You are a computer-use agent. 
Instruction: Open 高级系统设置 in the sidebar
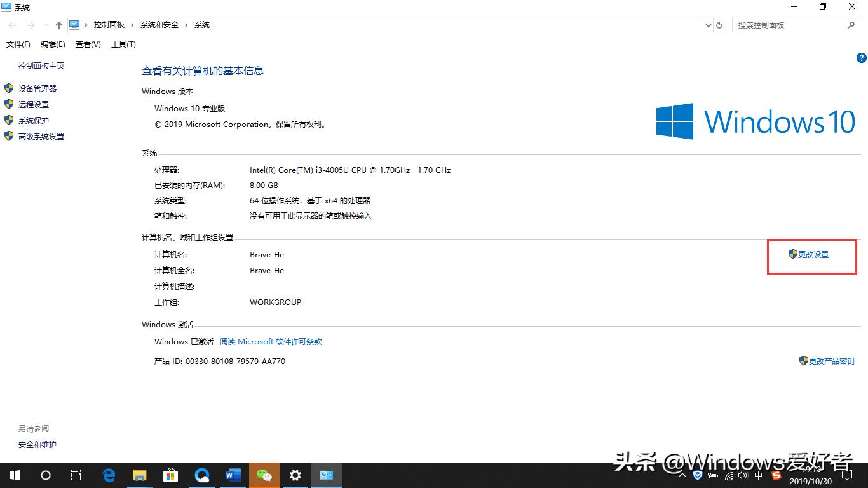41,136
